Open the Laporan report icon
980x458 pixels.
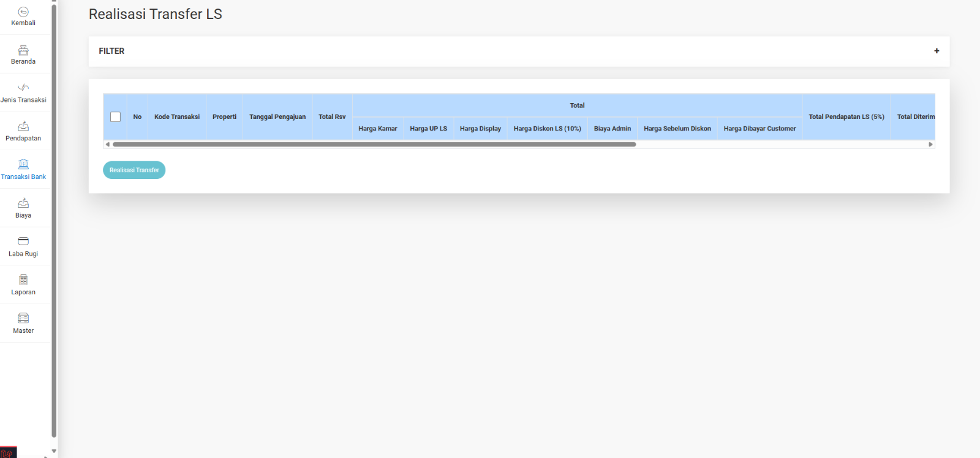tap(23, 280)
